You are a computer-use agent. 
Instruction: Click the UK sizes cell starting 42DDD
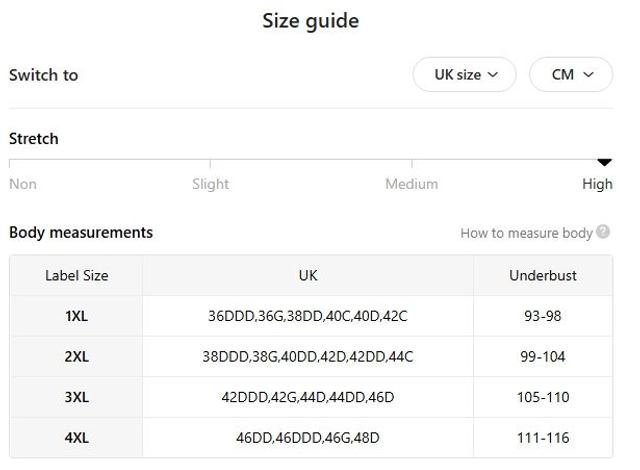308,397
